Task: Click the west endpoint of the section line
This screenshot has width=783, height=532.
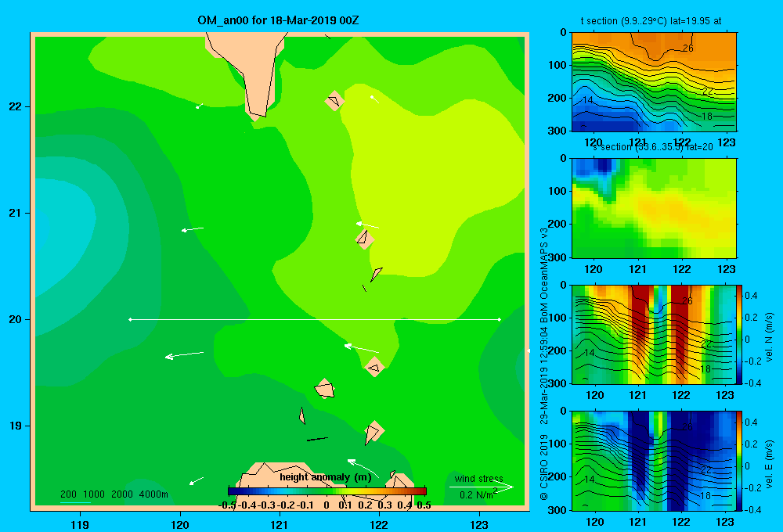Action: coord(130,319)
